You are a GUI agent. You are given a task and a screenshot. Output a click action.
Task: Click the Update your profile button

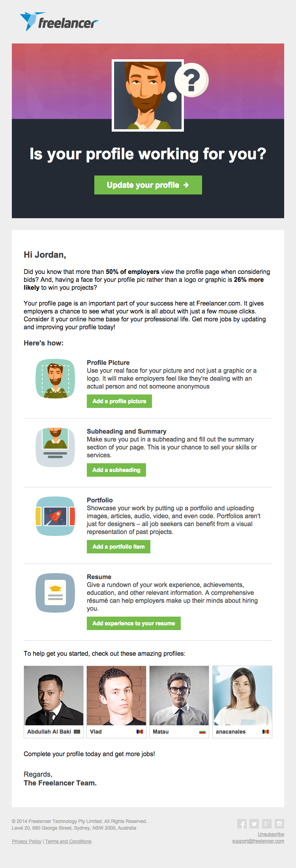148,185
